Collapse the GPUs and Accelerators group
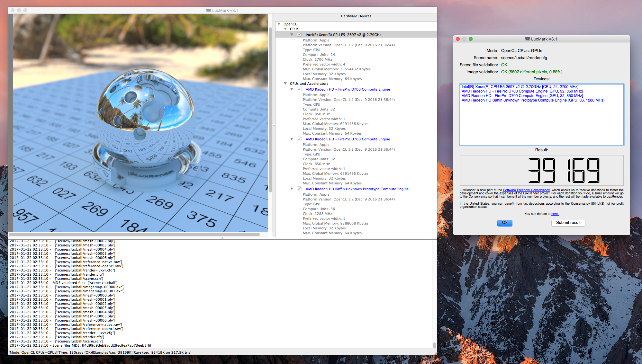This screenshot has height=364, width=642. (285, 84)
